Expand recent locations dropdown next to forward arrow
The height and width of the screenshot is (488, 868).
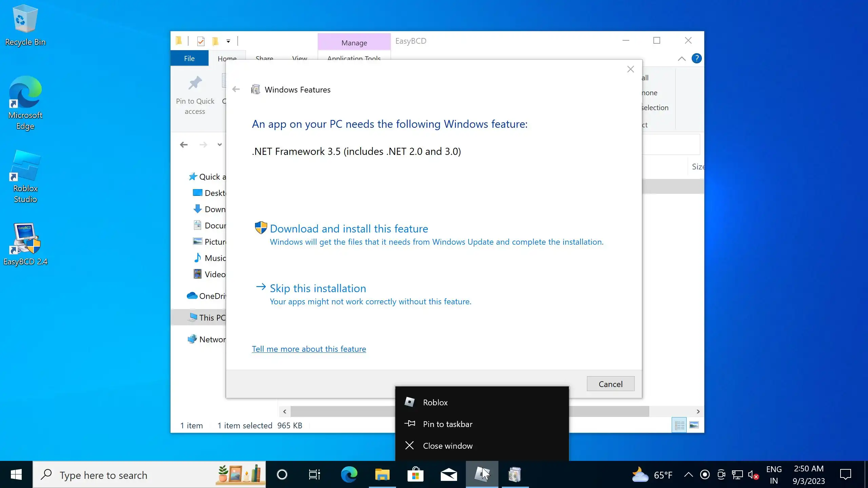click(220, 145)
